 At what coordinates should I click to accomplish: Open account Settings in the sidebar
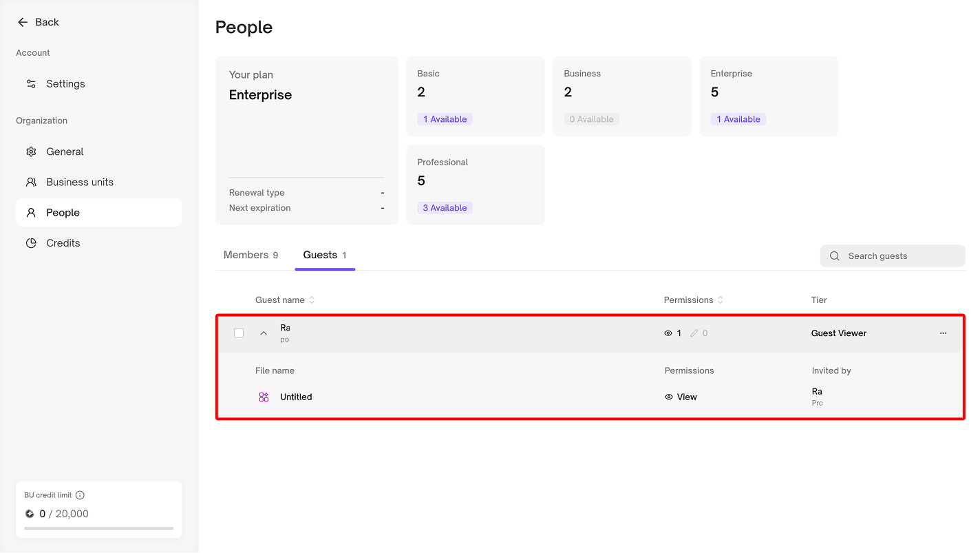65,84
